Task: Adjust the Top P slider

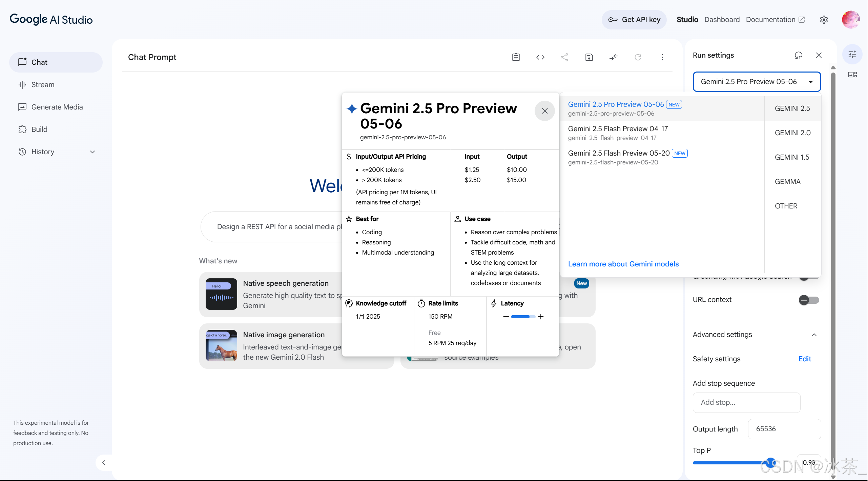Action: click(x=771, y=463)
